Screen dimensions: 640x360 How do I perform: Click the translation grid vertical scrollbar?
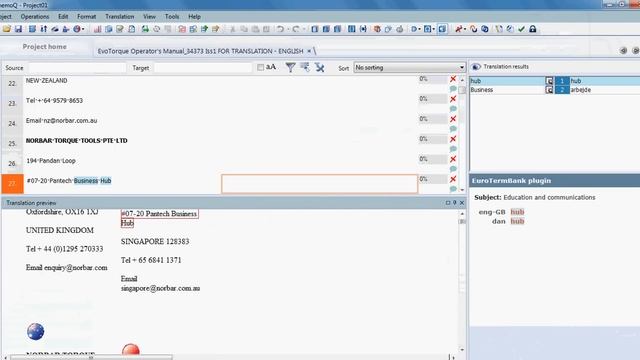(x=462, y=134)
